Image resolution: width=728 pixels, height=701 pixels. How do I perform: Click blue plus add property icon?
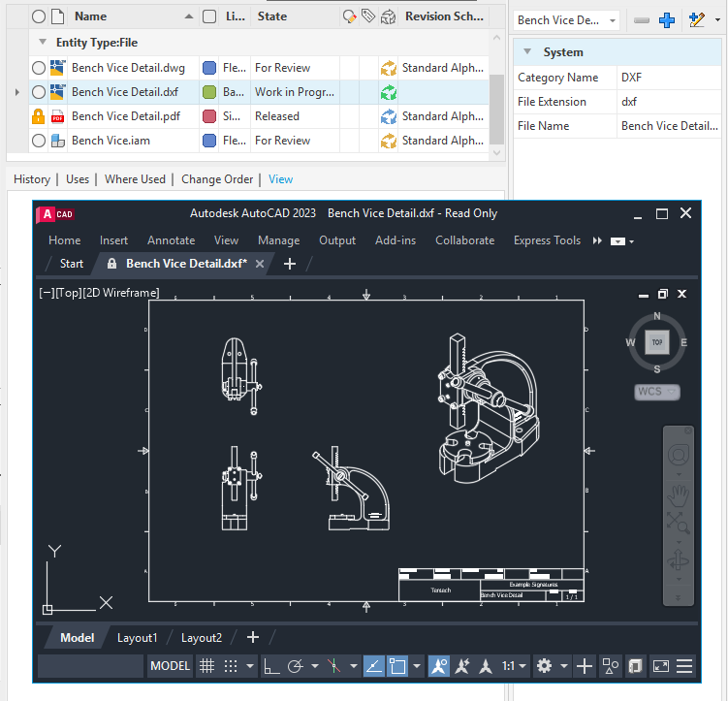coord(667,20)
